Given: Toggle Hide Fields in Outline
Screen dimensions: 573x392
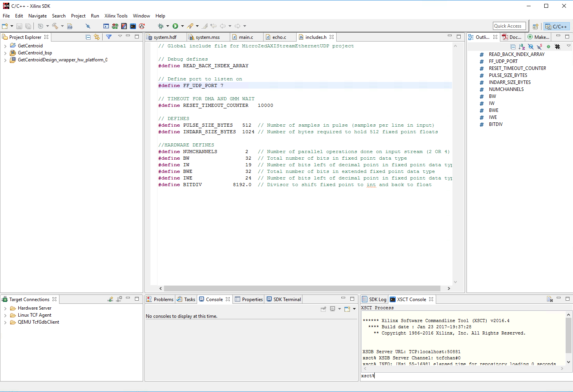Looking at the screenshot, I should click(531, 47).
